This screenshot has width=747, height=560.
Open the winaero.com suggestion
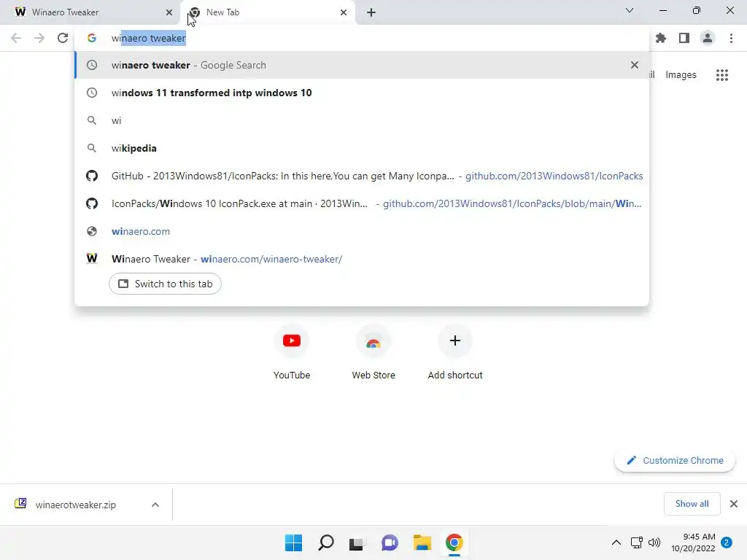click(x=362, y=231)
